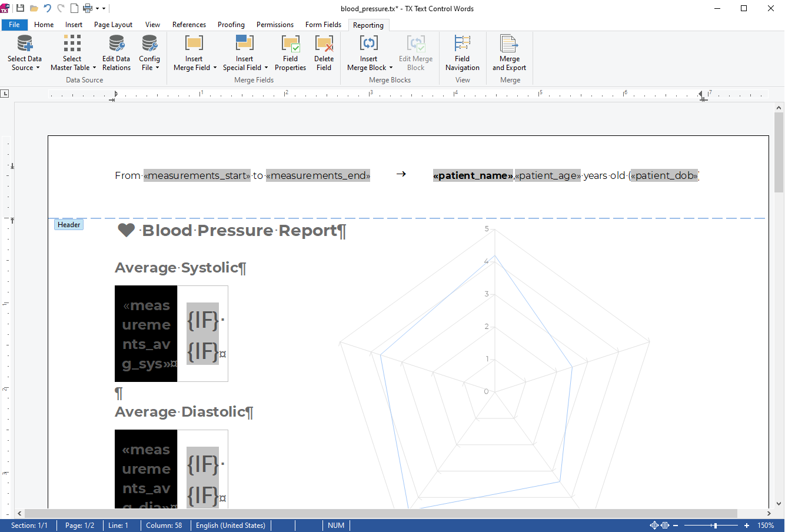785x532 pixels.
Task: Click the 150% zoom level
Action: [x=766, y=526]
